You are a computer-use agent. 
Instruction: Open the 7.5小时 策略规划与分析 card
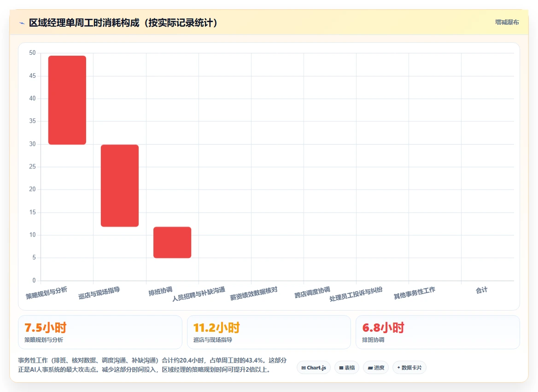coord(100,332)
